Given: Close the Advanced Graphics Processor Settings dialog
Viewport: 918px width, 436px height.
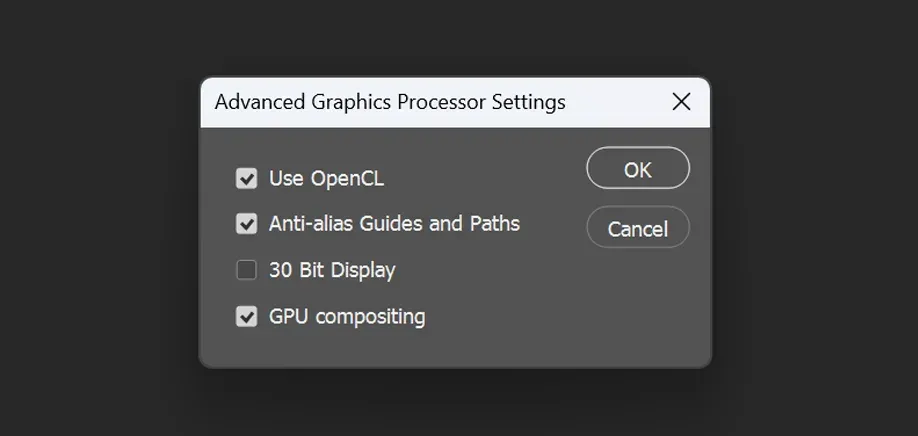Looking at the screenshot, I should click(681, 102).
